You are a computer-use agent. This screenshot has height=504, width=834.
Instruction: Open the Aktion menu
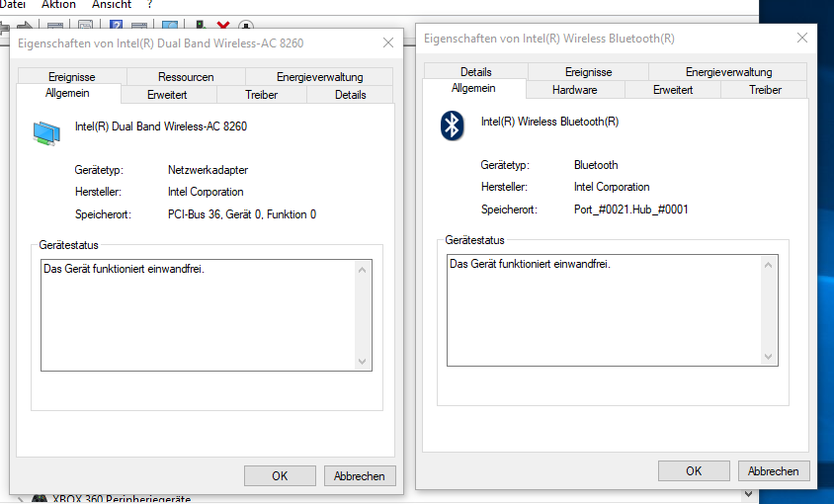click(58, 5)
